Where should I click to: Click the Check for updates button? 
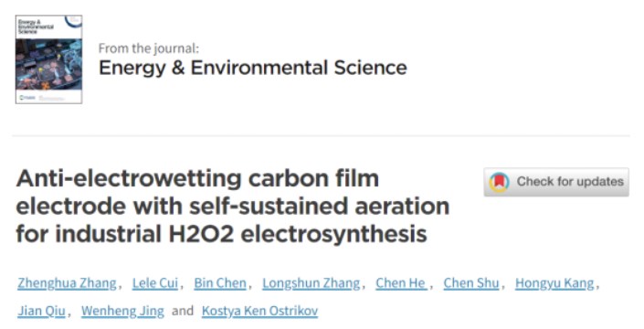[x=556, y=182]
